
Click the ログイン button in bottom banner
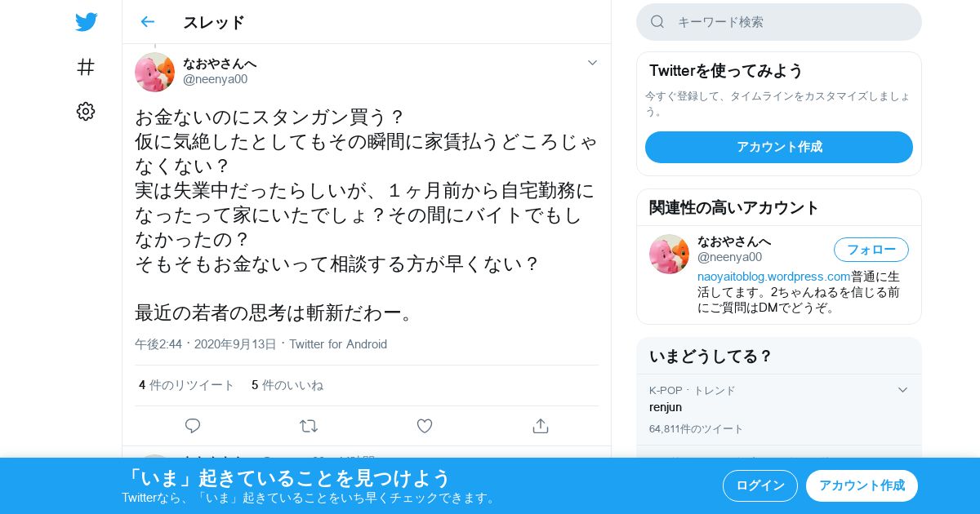tap(760, 485)
